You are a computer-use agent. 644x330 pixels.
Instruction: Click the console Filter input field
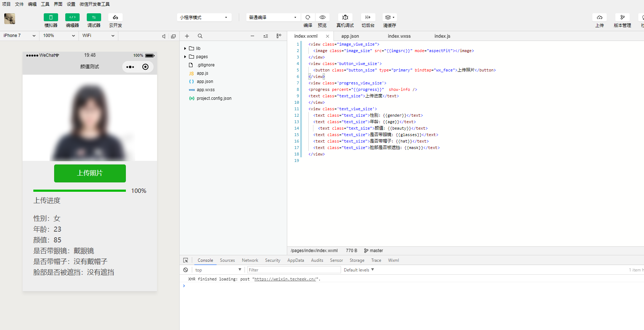[293, 270]
